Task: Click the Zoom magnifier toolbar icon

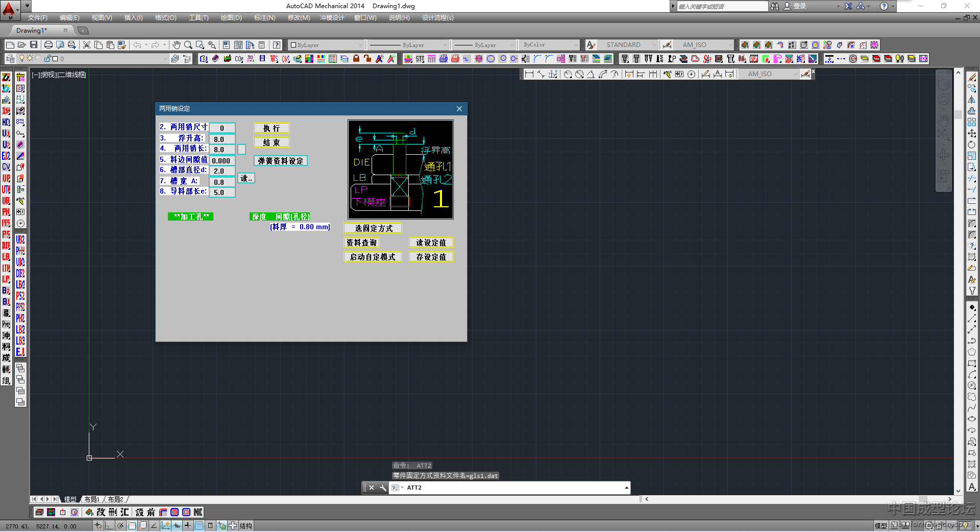Action: coord(188,45)
